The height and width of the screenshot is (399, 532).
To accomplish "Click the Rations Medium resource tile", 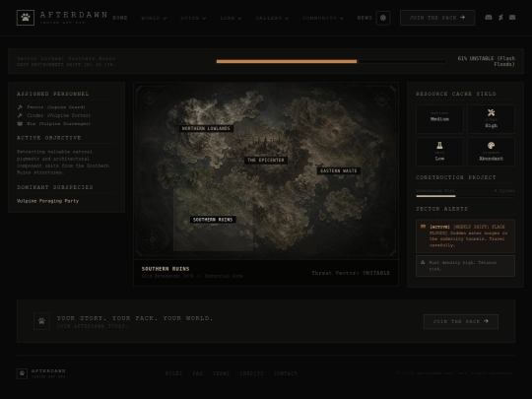I will click(x=439, y=119).
